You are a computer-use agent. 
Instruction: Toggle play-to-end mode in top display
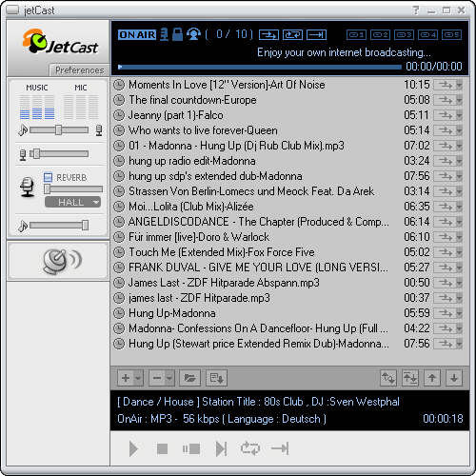tap(316, 34)
